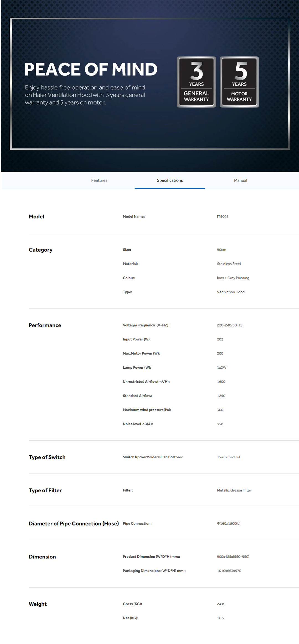Click the warranty description text in banner
Viewport: 299px width, 644px height.
point(85,95)
